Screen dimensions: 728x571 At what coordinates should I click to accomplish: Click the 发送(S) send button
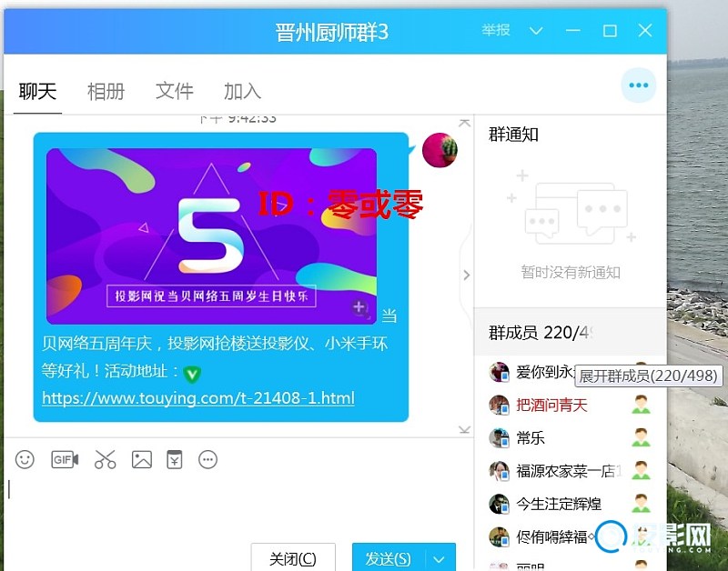click(389, 558)
